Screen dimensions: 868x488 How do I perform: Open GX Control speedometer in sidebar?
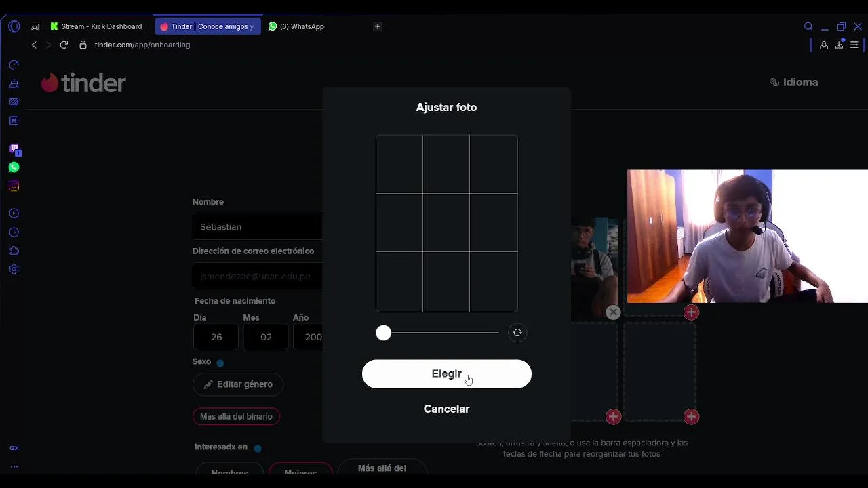(x=14, y=65)
